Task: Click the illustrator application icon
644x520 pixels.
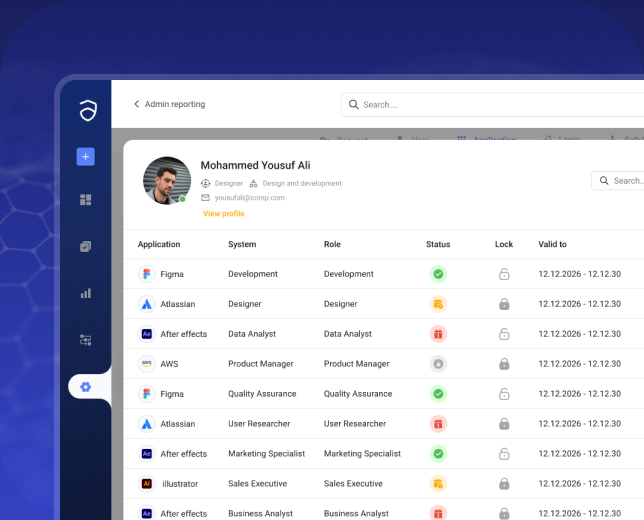Action: 146,484
